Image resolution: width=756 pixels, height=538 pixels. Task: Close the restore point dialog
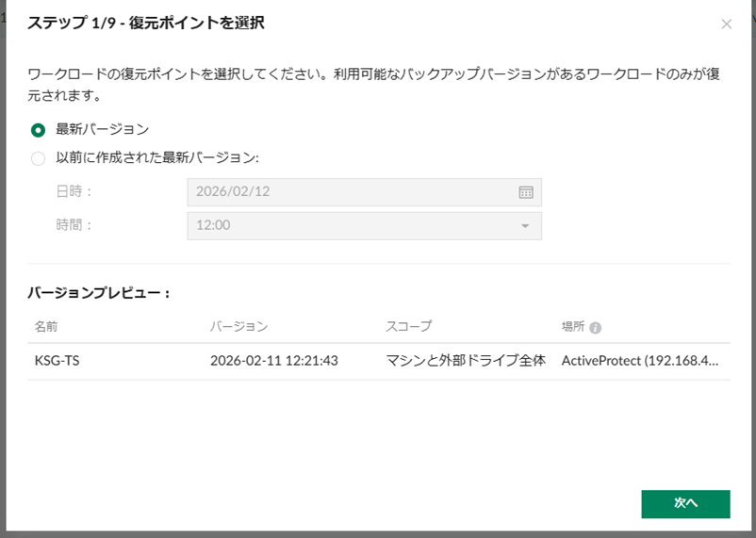pos(726,24)
